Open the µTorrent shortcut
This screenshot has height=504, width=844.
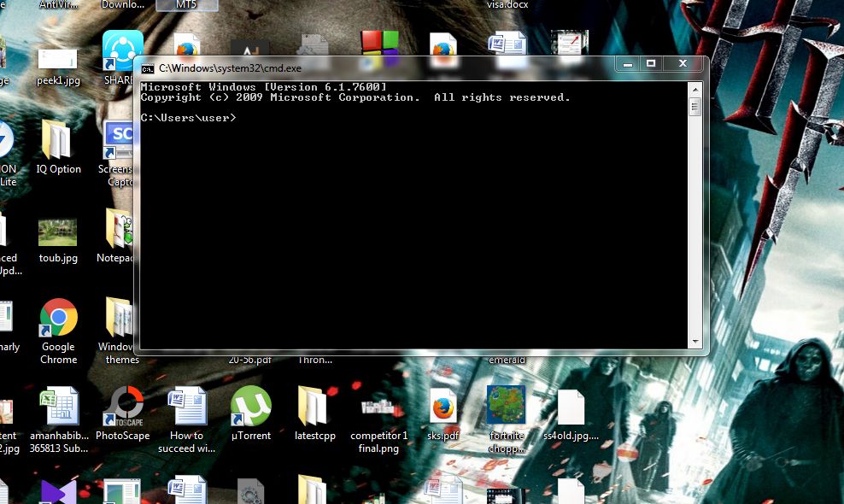click(251, 413)
